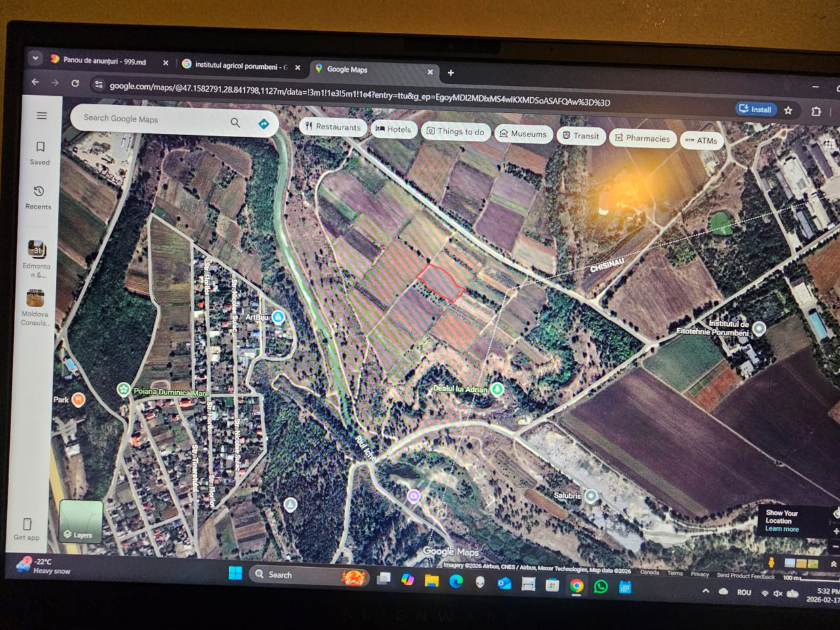Switch map type using the Layers thumbnail
Screen dimensions: 840x630
point(81,521)
